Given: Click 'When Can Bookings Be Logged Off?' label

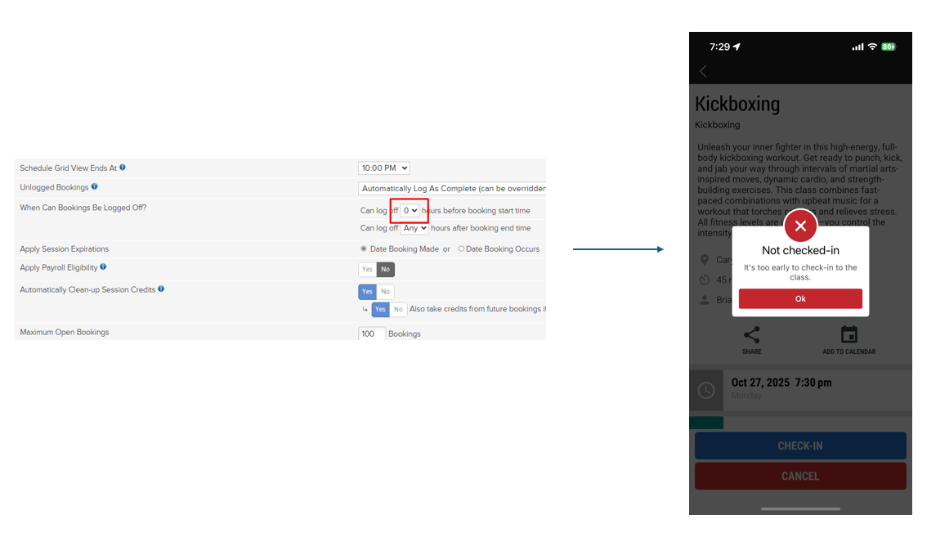Looking at the screenshot, I should click(83, 208).
